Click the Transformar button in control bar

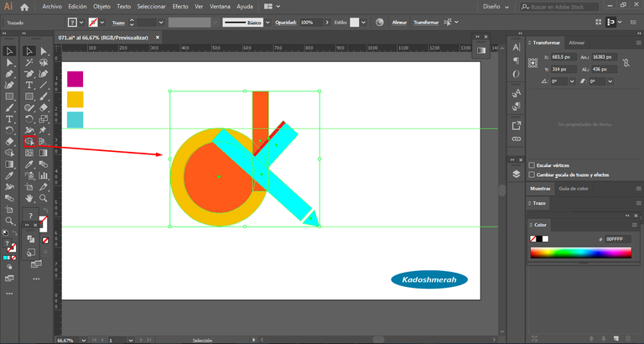point(426,22)
